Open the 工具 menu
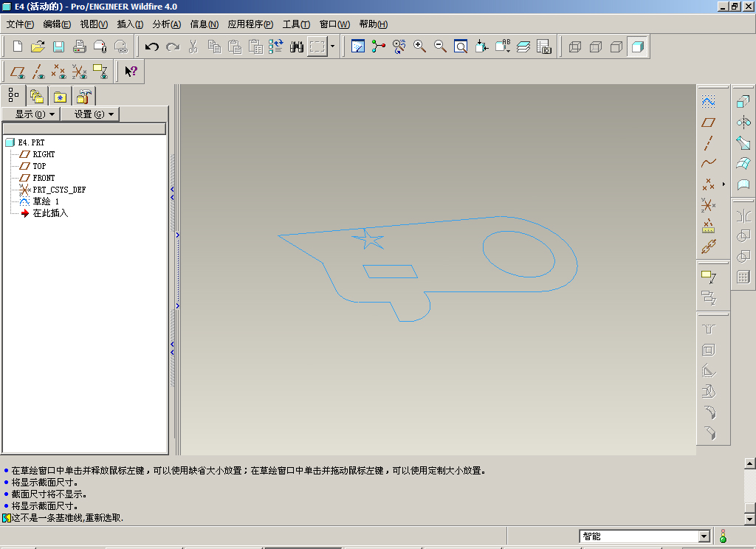 pyautogui.click(x=296, y=24)
